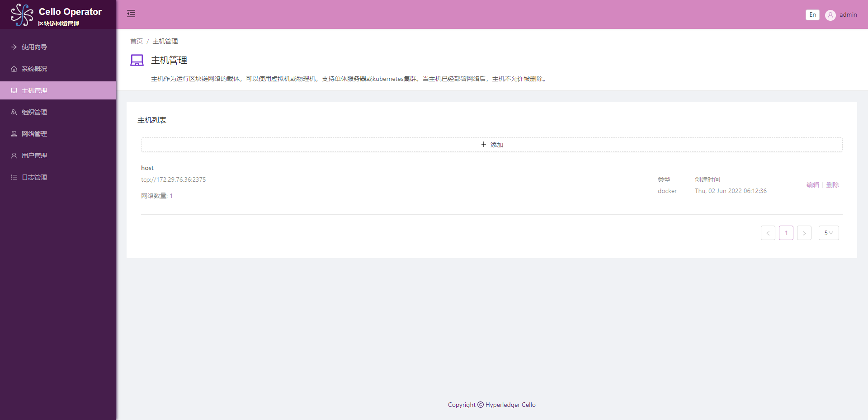Switch language with the En button
868x420 pixels.
point(812,15)
